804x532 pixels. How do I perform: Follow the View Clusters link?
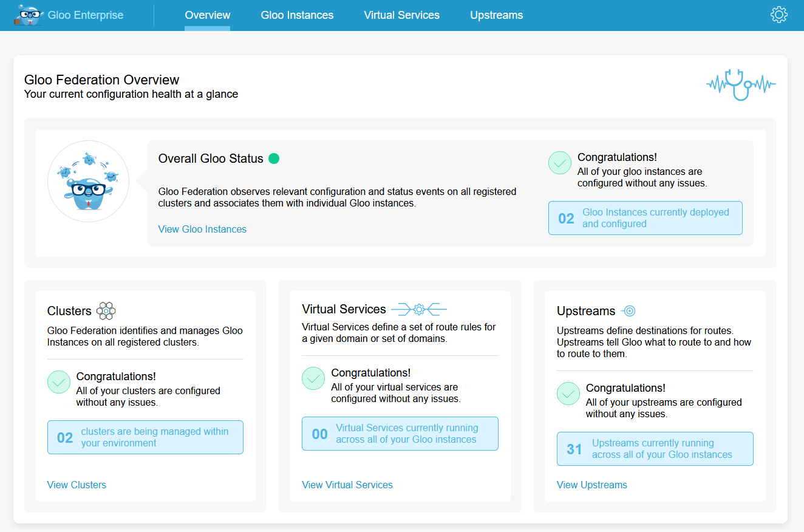coord(77,485)
